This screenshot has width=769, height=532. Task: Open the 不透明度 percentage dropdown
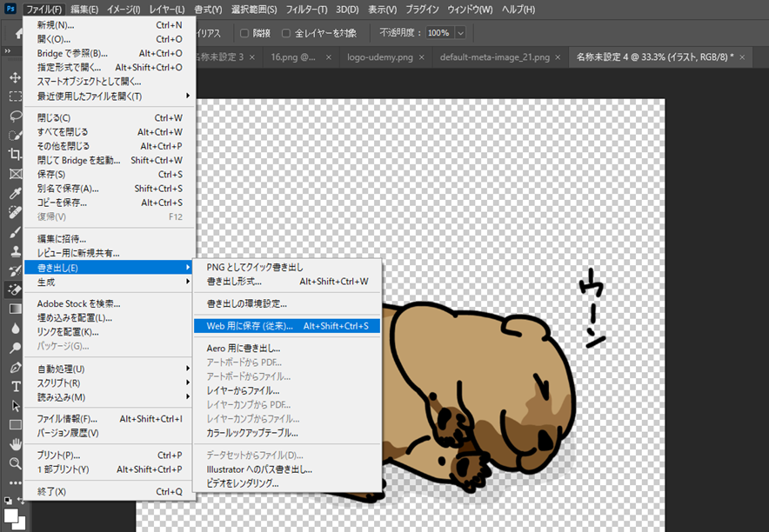pos(460,32)
